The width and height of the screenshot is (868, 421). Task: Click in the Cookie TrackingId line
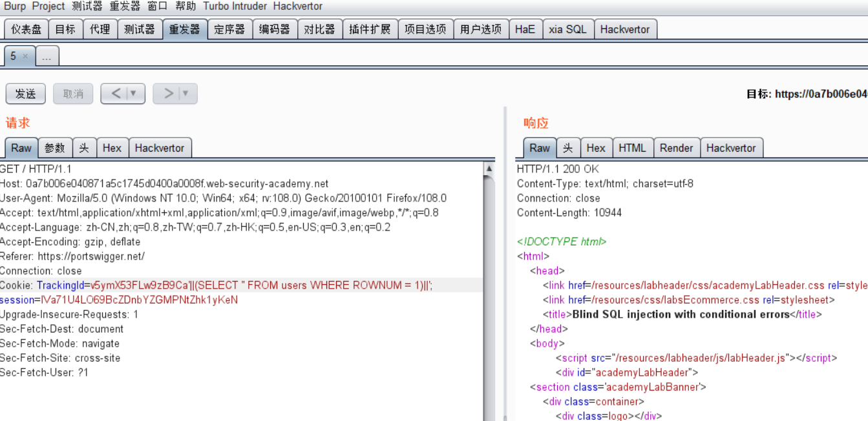pyautogui.click(x=216, y=285)
